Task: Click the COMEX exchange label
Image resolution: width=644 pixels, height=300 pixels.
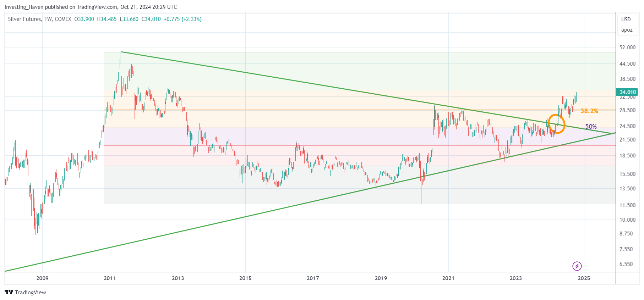Action: click(x=63, y=19)
